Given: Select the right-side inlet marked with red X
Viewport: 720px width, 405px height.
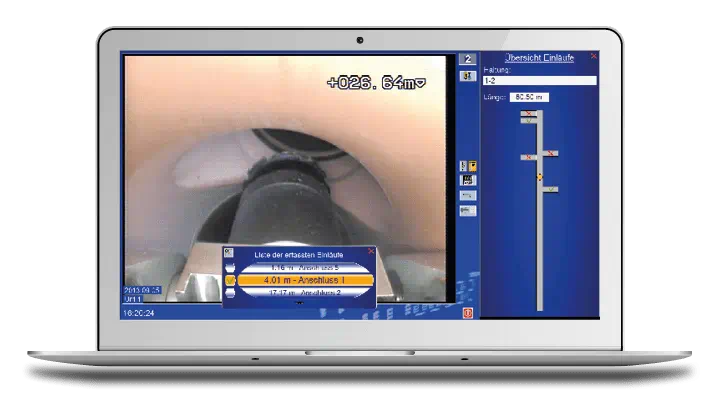Looking at the screenshot, I should pos(550,153).
